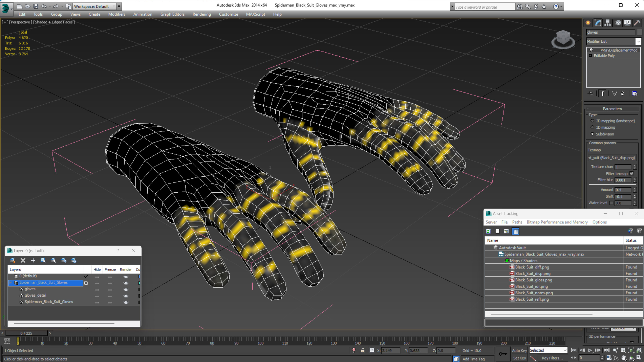Click Add selected objects plus icon
644x362 pixels.
tap(33, 260)
